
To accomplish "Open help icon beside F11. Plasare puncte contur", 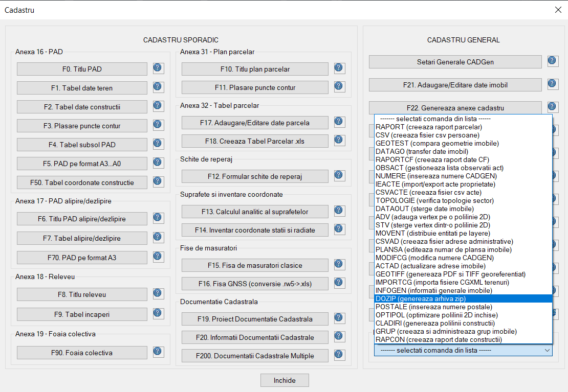I will [339, 86].
